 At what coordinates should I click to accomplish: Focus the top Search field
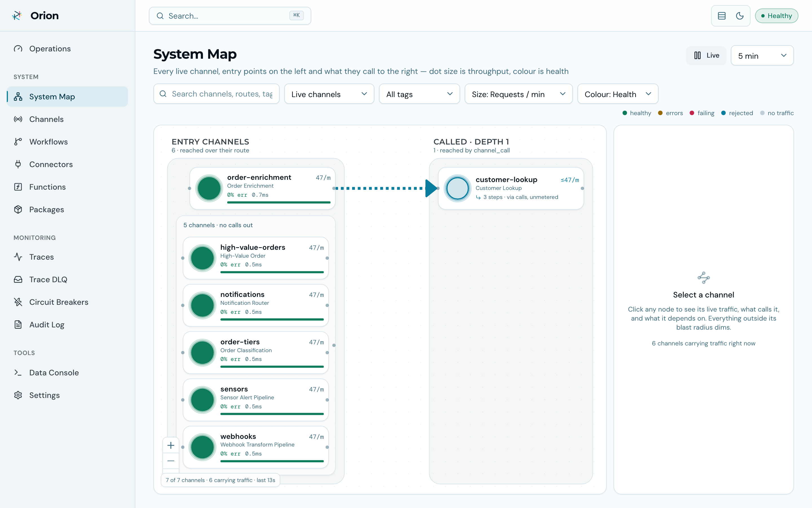click(230, 16)
